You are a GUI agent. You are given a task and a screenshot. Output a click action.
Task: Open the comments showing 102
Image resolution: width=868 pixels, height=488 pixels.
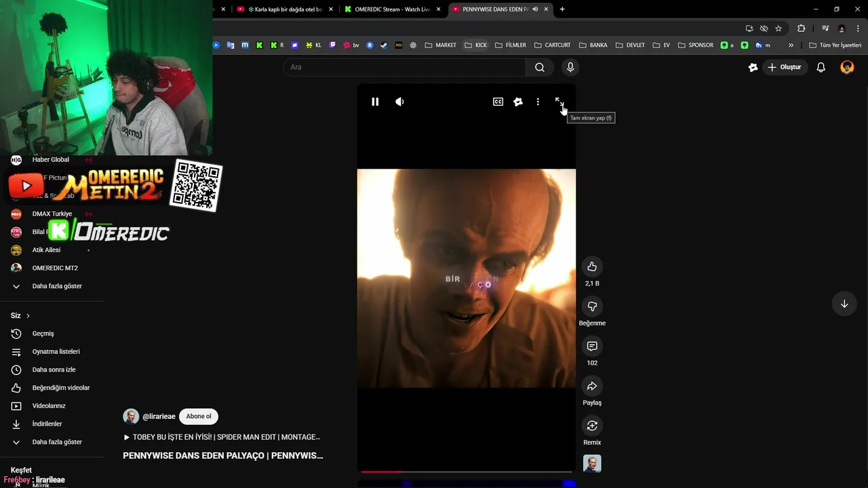click(x=592, y=346)
